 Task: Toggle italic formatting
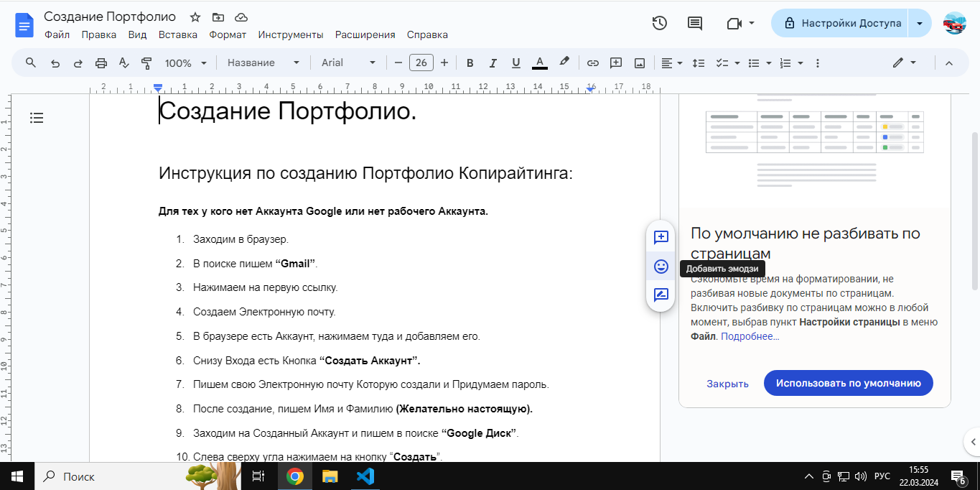point(493,63)
